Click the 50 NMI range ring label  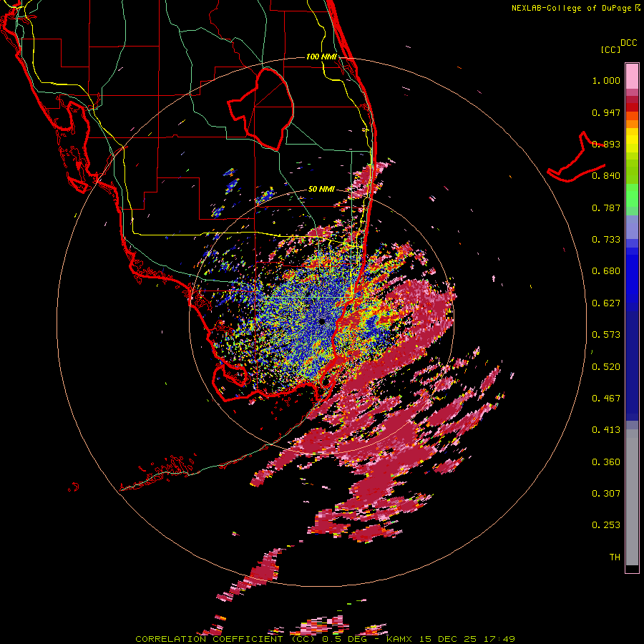(321, 189)
